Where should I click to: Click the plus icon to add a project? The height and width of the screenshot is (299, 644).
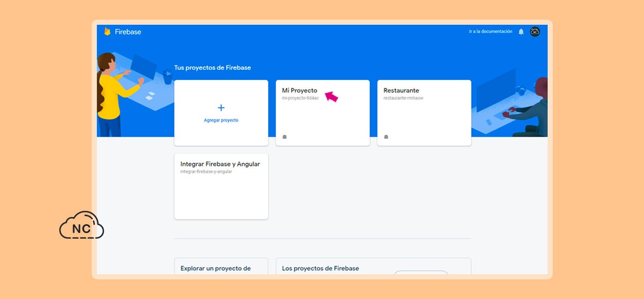click(221, 108)
